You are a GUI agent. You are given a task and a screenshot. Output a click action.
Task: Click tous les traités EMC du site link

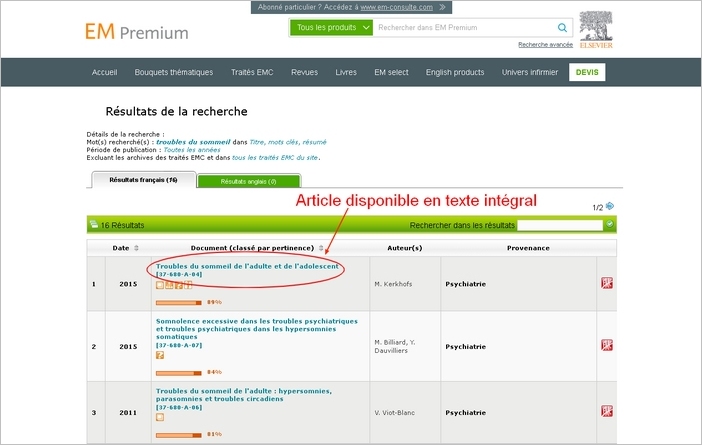[x=275, y=158]
